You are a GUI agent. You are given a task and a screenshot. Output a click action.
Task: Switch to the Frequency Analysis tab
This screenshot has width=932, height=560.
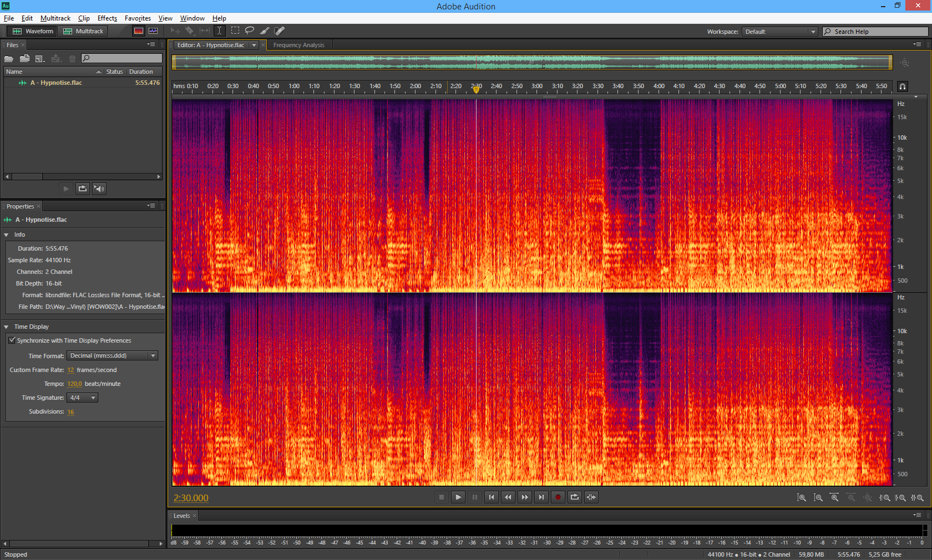tap(298, 45)
